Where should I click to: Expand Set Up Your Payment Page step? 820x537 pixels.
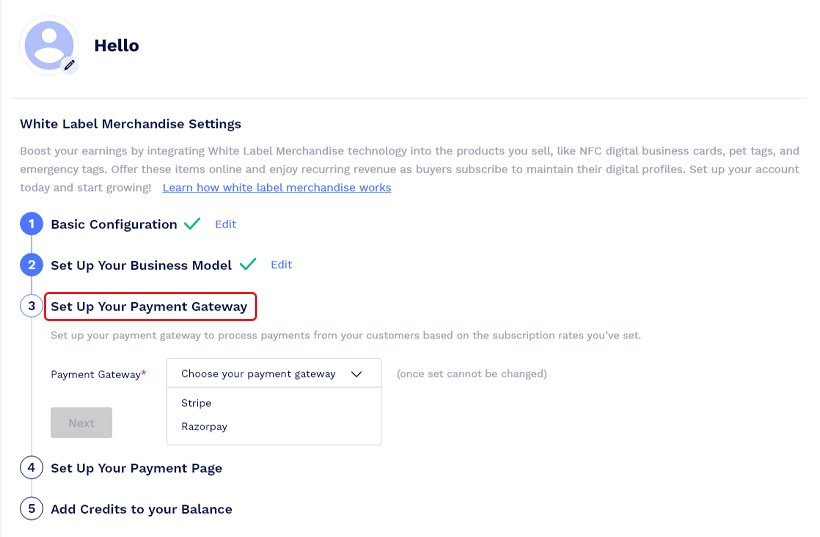pyautogui.click(x=136, y=468)
